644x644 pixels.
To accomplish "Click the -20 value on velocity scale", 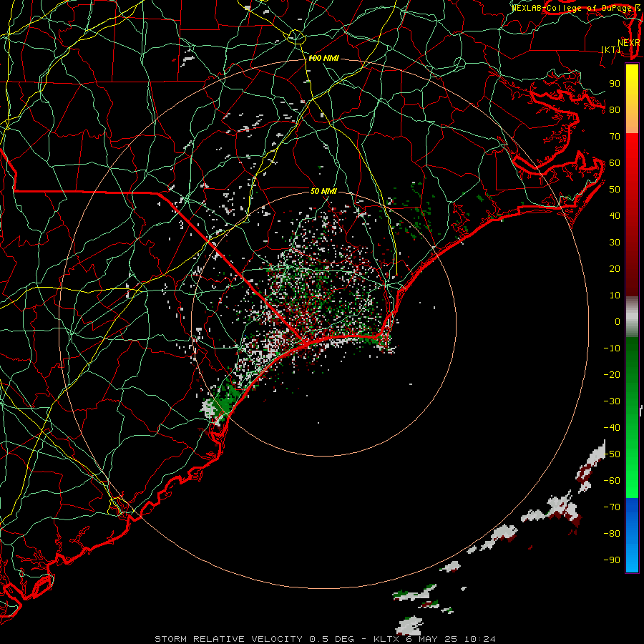I will point(612,375).
